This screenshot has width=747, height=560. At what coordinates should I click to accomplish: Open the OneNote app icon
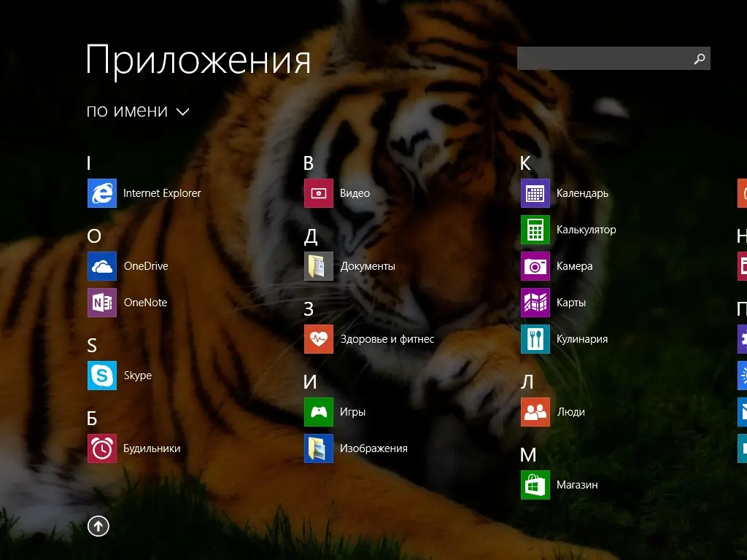coord(102,303)
